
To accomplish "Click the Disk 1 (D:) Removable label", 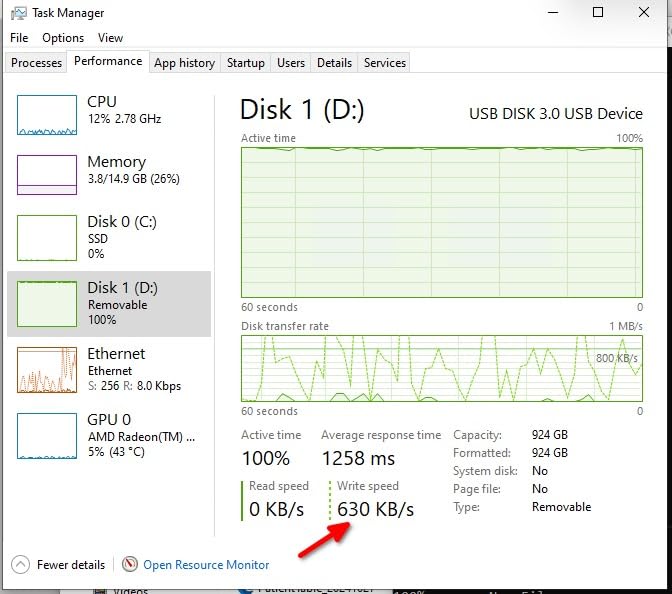I will click(123, 303).
